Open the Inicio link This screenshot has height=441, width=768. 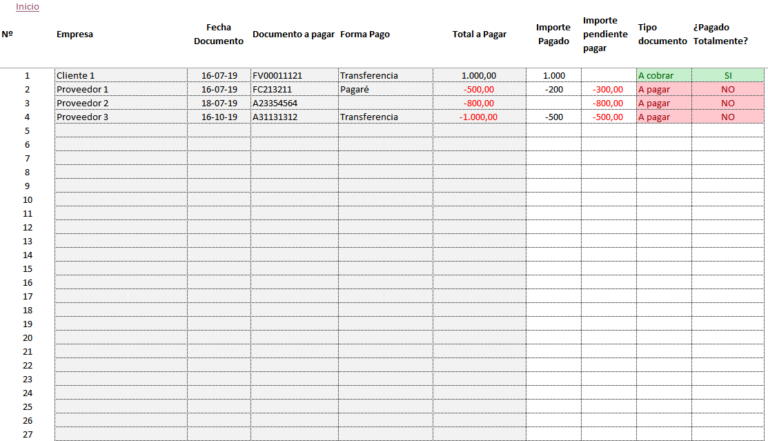click(x=28, y=7)
